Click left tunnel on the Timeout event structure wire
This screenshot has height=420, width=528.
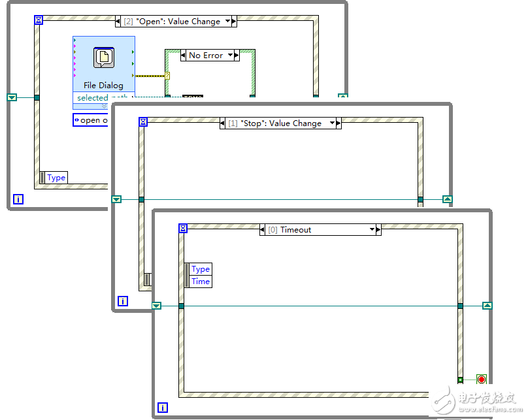coord(182,306)
